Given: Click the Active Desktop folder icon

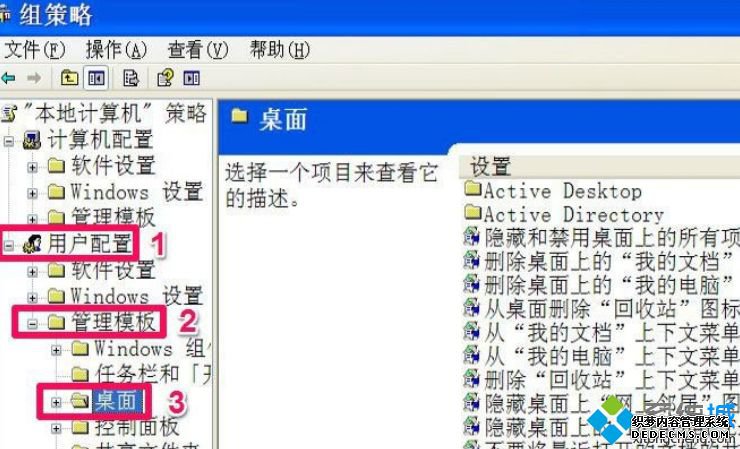Looking at the screenshot, I should click(472, 190).
